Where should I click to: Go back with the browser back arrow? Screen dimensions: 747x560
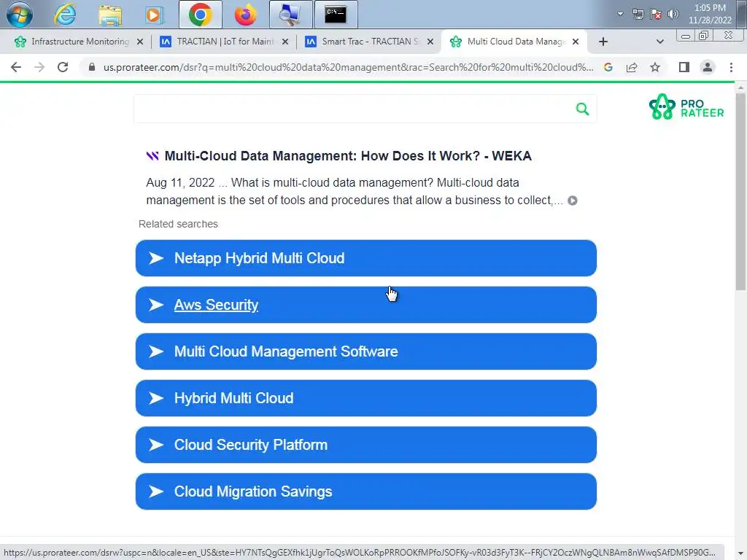(x=16, y=67)
